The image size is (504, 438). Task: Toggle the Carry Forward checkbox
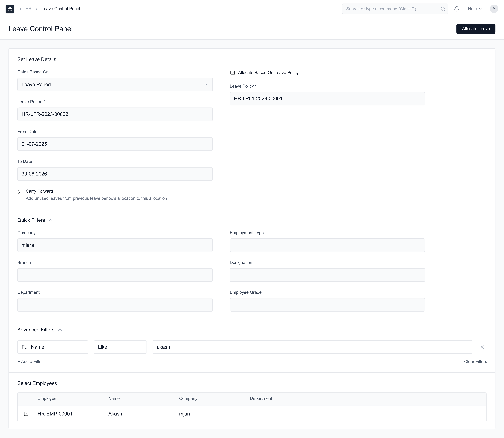point(20,192)
